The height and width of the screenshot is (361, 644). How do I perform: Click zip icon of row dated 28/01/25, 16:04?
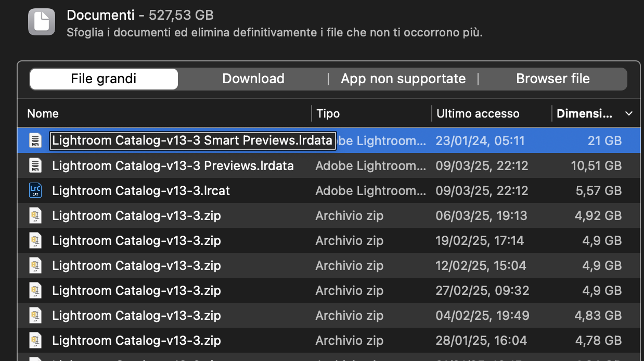point(35,340)
